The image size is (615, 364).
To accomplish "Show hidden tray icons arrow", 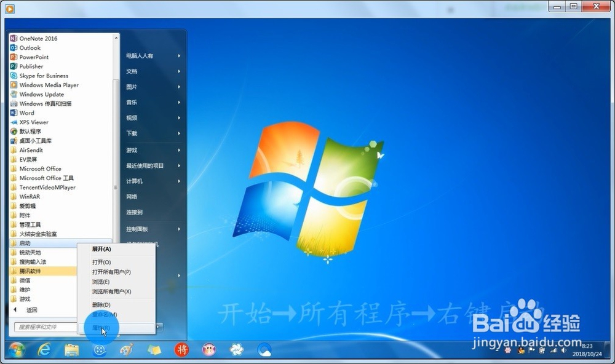I will (x=497, y=350).
